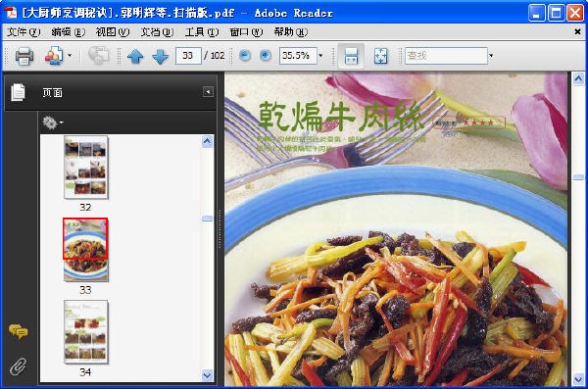
Task: Minimize the Adobe Reader window
Action: coord(537,13)
